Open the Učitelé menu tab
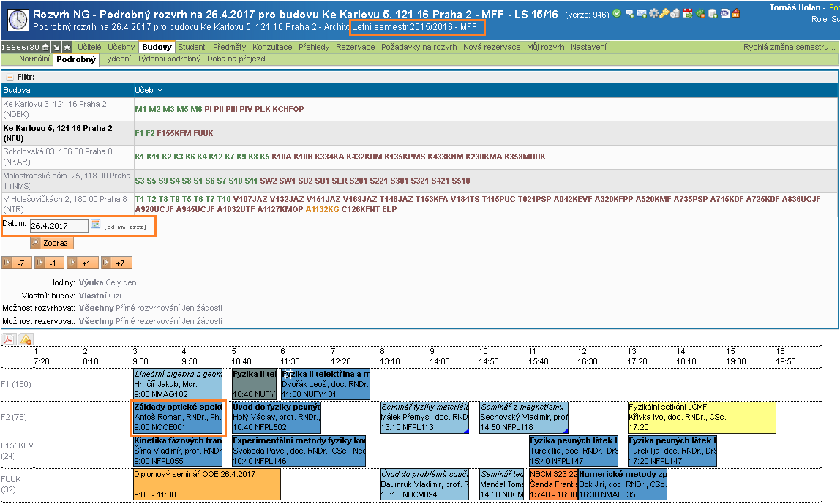 click(89, 47)
